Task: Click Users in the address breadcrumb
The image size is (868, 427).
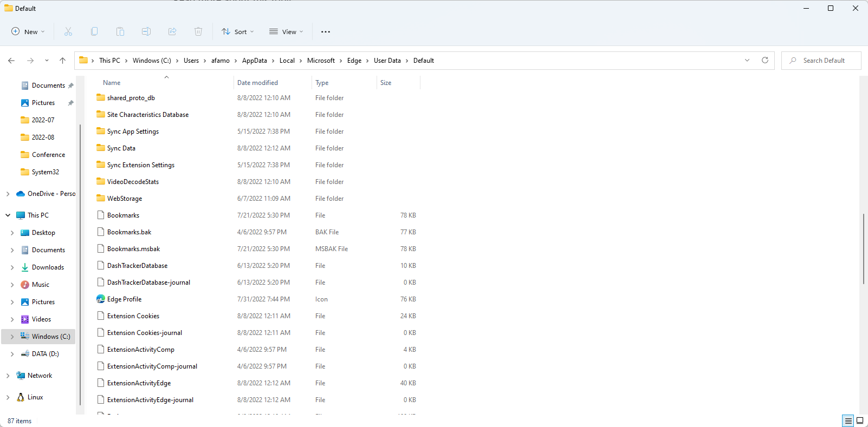Action: (x=191, y=61)
